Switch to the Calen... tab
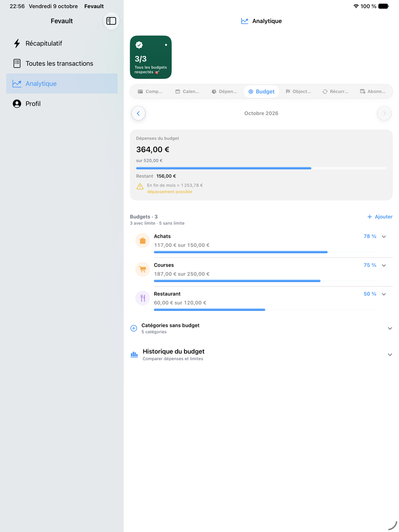This screenshot has height=532, width=399. pyautogui.click(x=187, y=91)
